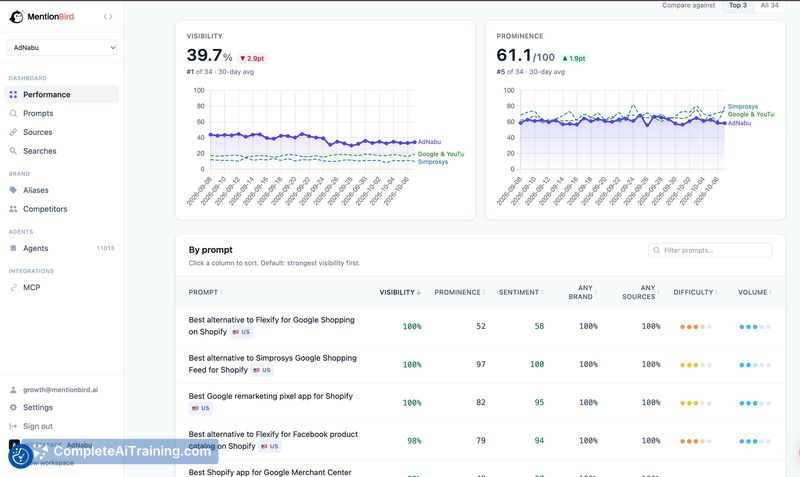800x477 pixels.
Task: Click the 2.9pt visibility change badge
Action: pos(252,58)
